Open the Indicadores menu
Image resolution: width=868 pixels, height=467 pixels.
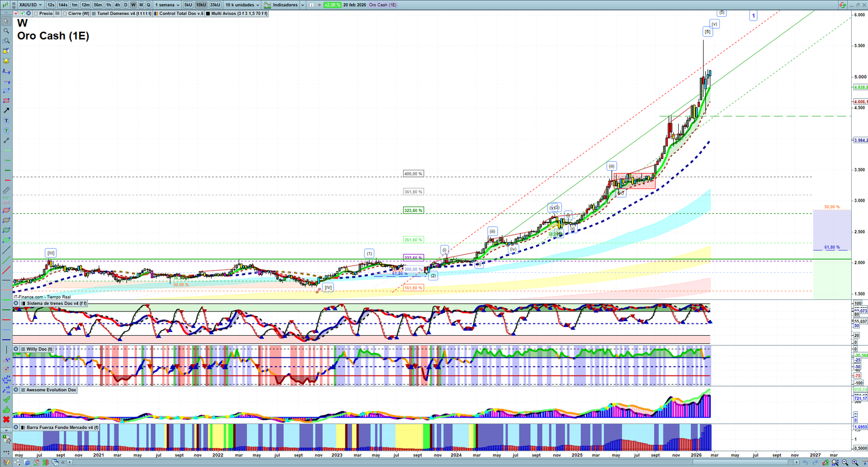(284, 5)
